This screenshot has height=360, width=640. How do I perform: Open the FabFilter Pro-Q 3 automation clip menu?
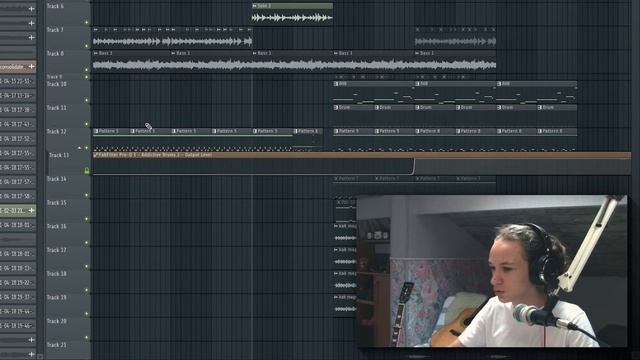[x=95, y=155]
